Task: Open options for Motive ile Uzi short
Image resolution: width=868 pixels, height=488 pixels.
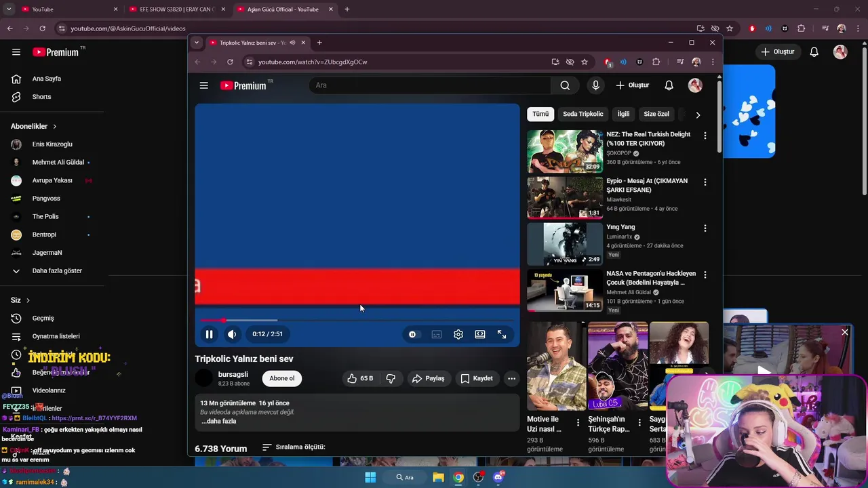Action: point(578,422)
